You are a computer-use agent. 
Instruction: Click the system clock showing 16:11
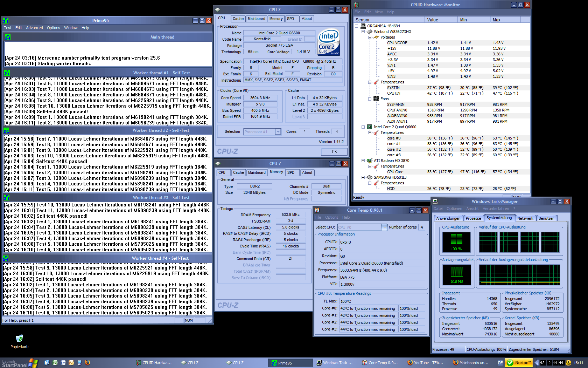click(579, 363)
